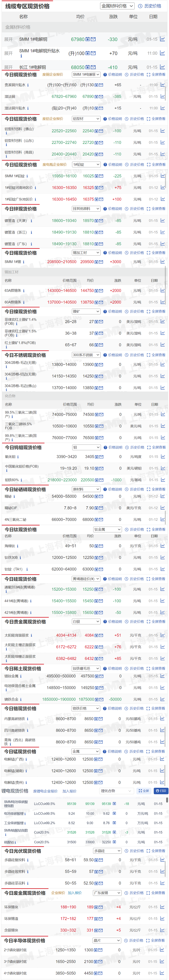Show info tooltip for 贵溪铜升贴水
Image resolution: width=169 pixels, height=980 pixels.
pos(28,85)
